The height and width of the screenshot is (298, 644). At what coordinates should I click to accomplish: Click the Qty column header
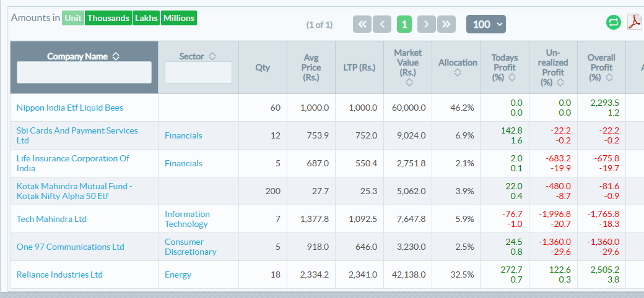[263, 67]
